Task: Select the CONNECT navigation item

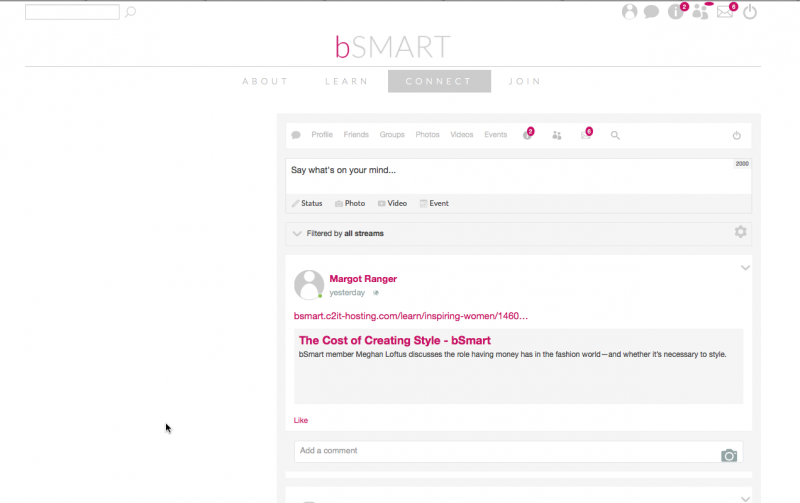Action: click(x=439, y=81)
